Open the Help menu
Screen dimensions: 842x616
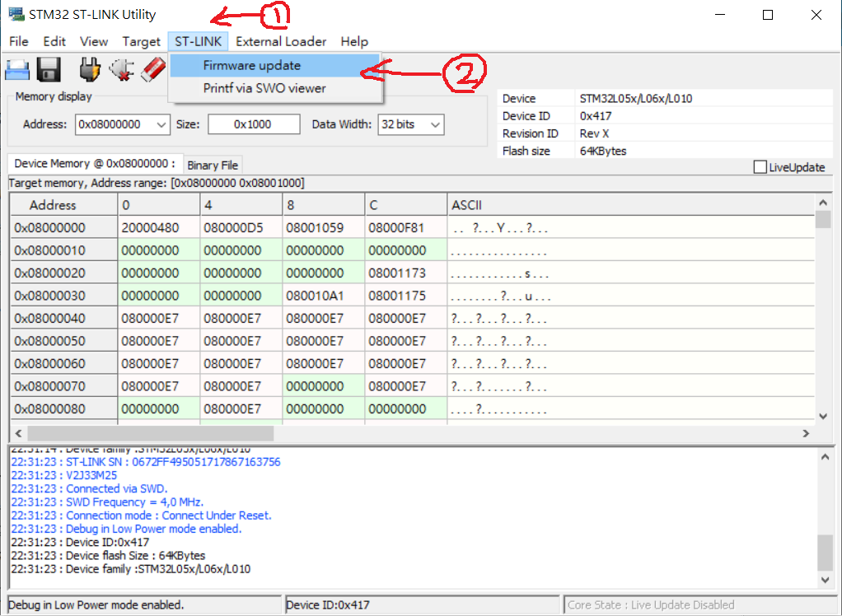[x=354, y=41]
